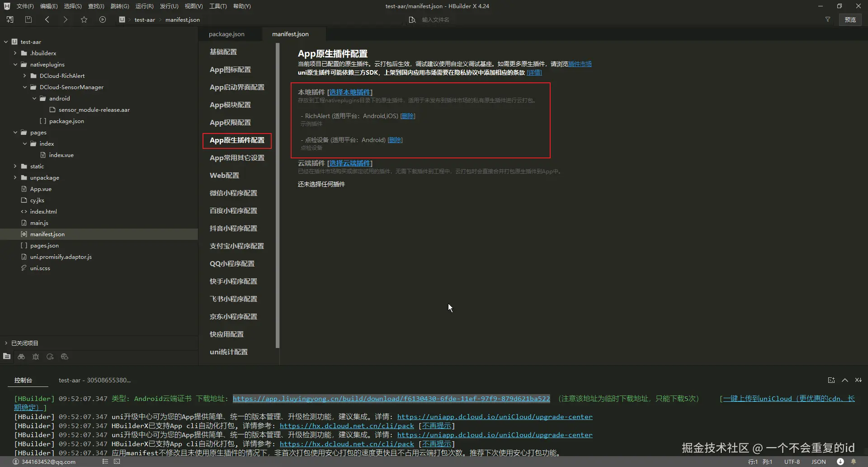This screenshot has width=868, height=467.
Task: Open the project manager folder icon
Action: coord(7,357)
